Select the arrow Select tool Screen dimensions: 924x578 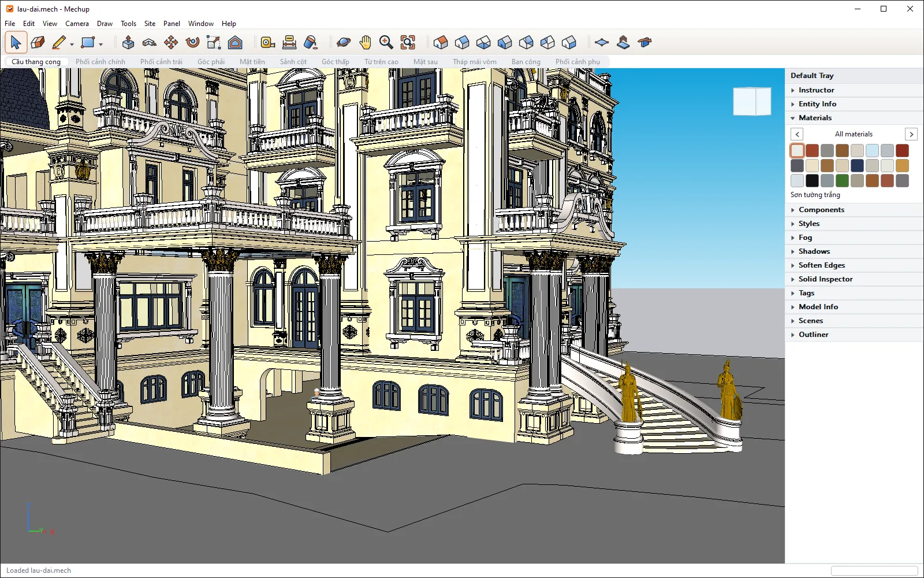[x=16, y=42]
